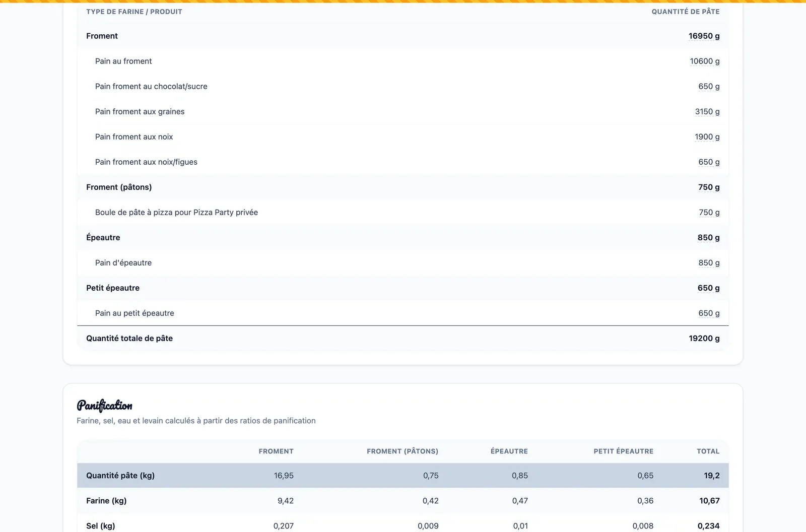
Task: Select Pain froment aux noix/figues row
Action: click(x=403, y=162)
